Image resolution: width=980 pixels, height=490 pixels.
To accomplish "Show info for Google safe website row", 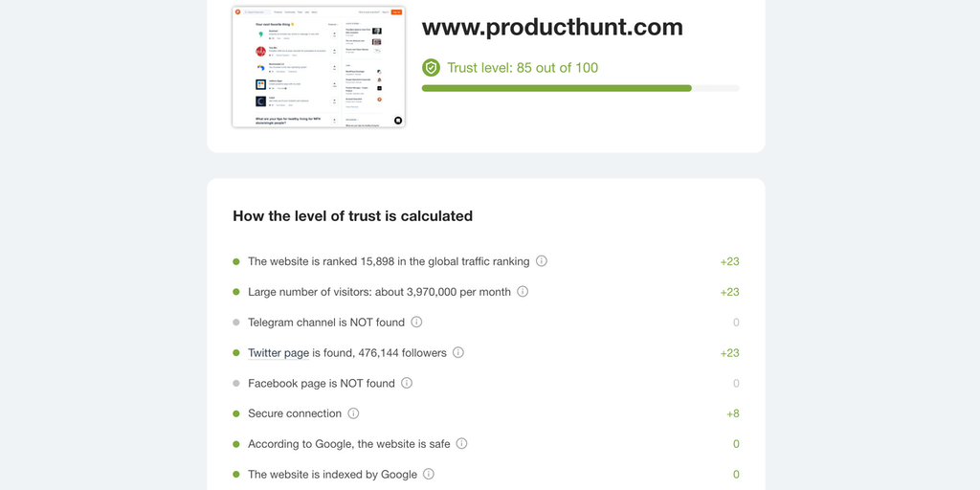I will pos(461,444).
